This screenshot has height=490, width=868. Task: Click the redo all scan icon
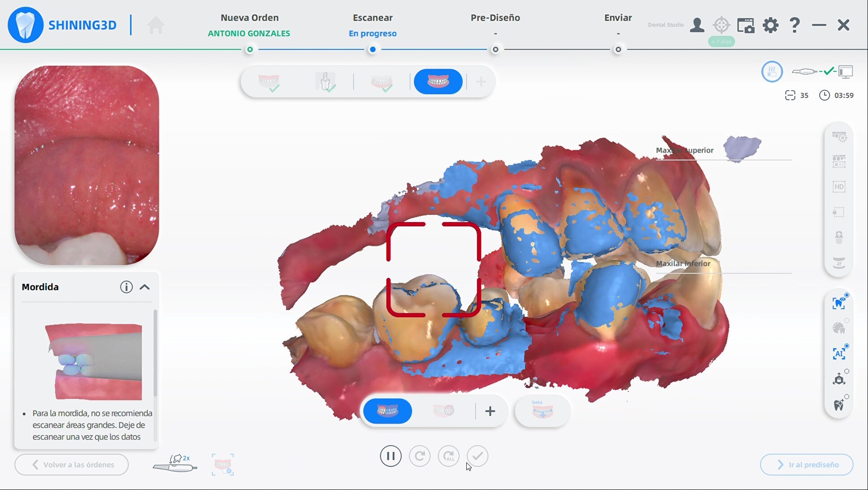pyautogui.click(x=448, y=456)
